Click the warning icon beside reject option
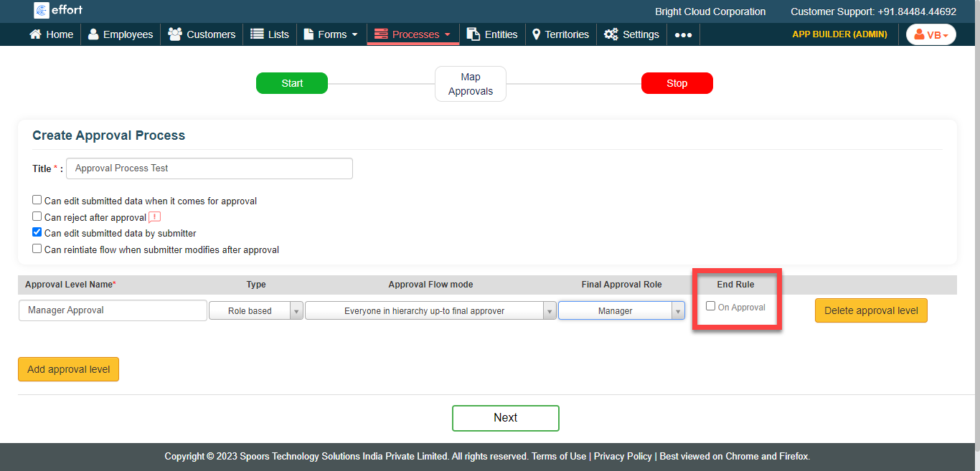This screenshot has width=980, height=471. click(154, 217)
